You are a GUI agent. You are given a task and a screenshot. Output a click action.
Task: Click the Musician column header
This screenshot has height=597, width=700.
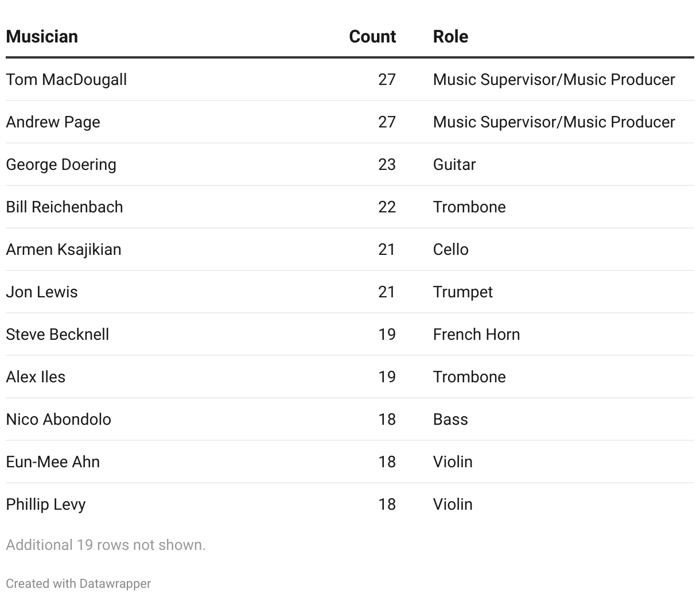pyautogui.click(x=42, y=37)
